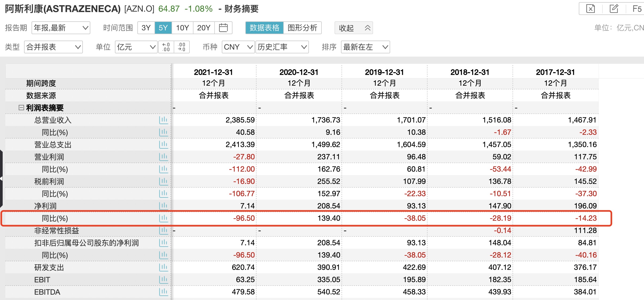Switch to 数据表格 tab

264,28
